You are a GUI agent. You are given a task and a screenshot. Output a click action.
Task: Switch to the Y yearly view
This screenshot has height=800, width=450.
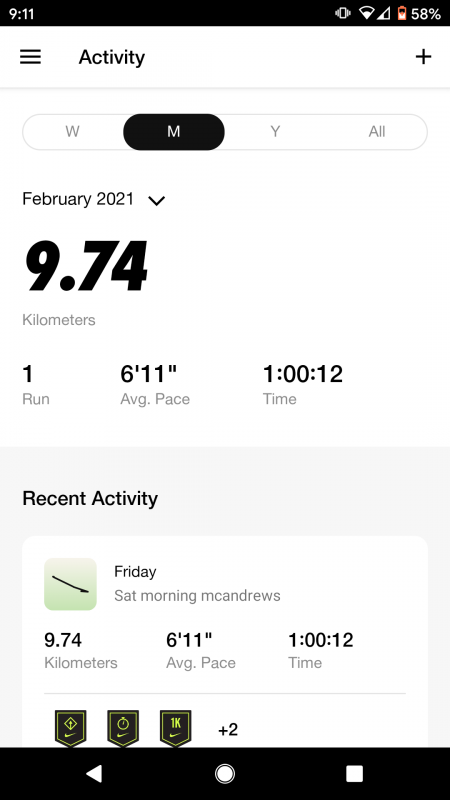pos(275,132)
